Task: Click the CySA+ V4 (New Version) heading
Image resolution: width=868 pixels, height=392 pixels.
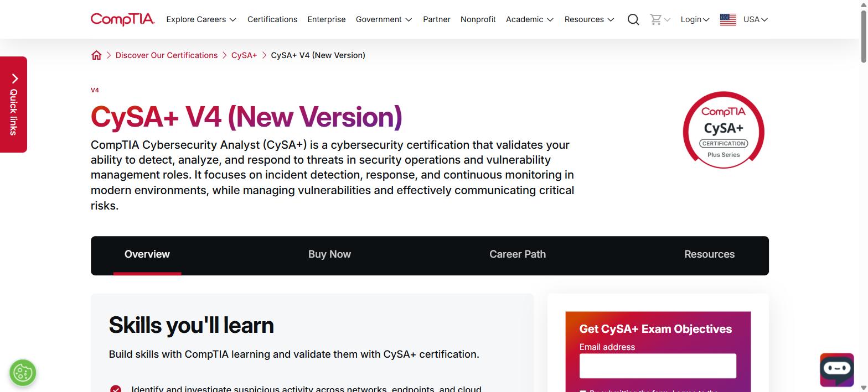Action: click(x=246, y=117)
